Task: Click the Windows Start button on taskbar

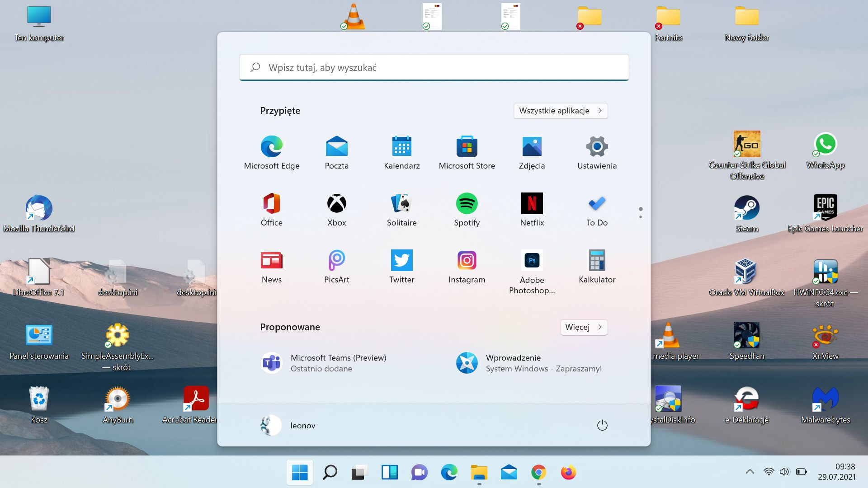Action: tap(300, 473)
